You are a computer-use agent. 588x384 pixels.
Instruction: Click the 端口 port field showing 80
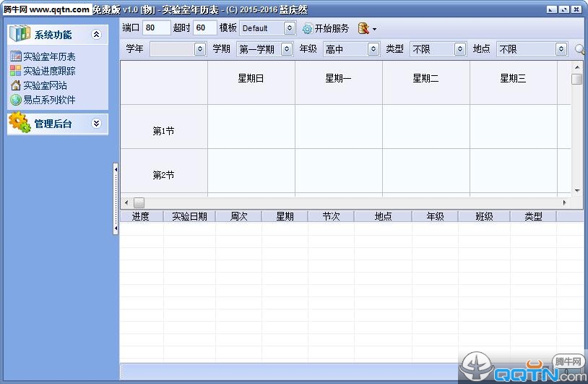(x=156, y=27)
